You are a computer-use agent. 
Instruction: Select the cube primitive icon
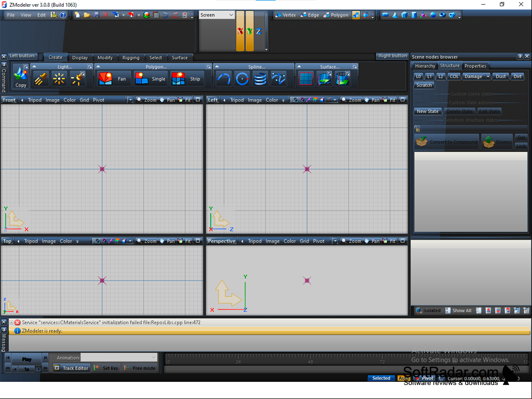(x=404, y=15)
